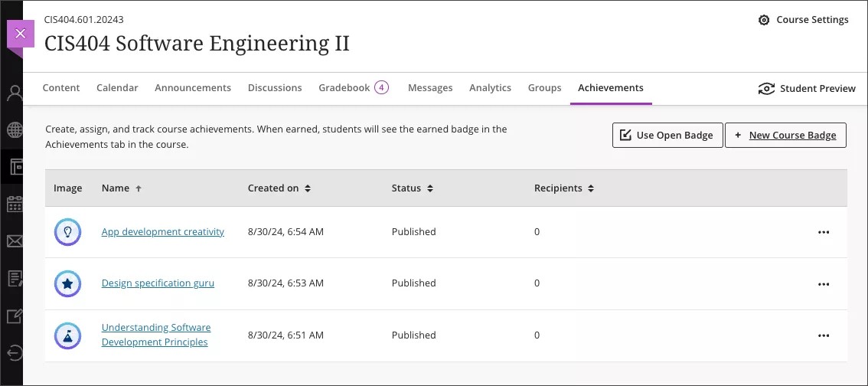The image size is (868, 386).
Task: Open the Analytics tab
Action: coord(490,88)
